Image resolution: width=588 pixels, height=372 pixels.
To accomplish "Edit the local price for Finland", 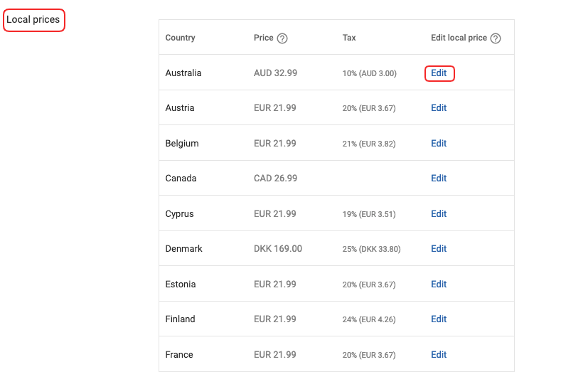I will coord(439,319).
